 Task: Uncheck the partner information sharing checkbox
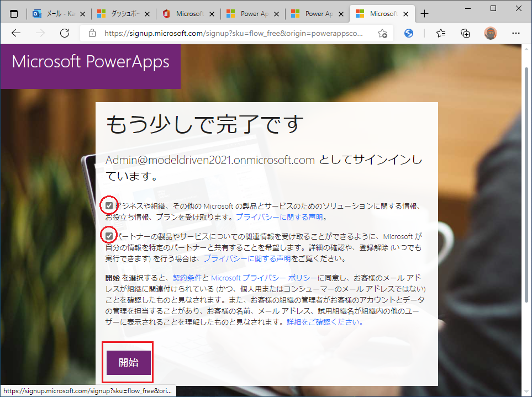click(x=109, y=236)
